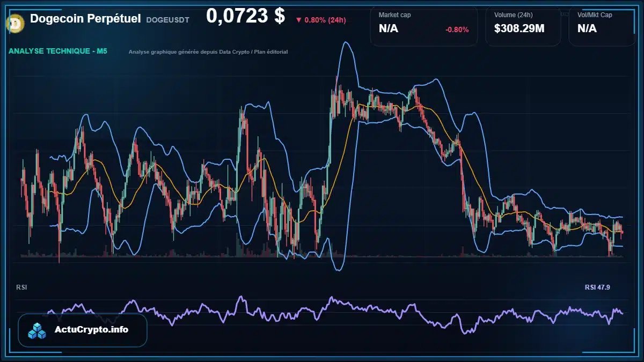Click the -0.80% value in Market cap card

click(x=457, y=29)
